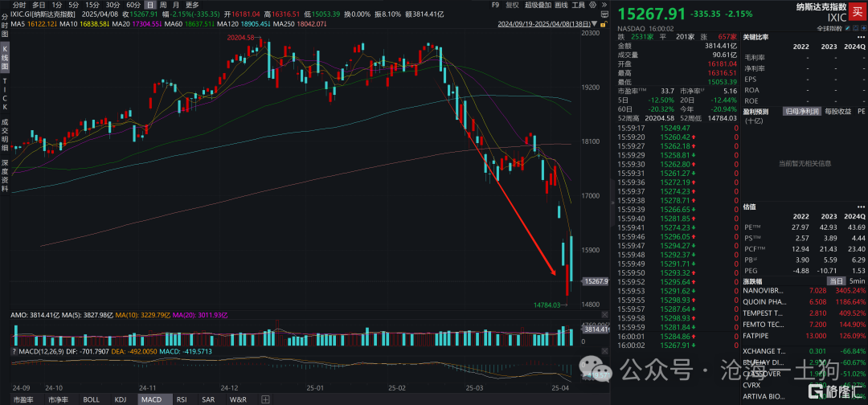The height and width of the screenshot is (405, 868).
Task: Open NANOVIBR... stock row
Action: (x=805, y=290)
